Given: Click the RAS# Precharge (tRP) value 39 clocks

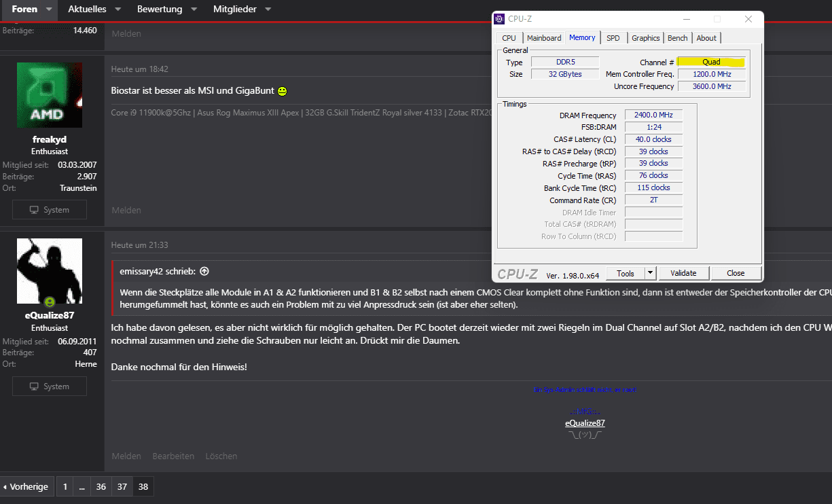Looking at the screenshot, I should (x=653, y=163).
